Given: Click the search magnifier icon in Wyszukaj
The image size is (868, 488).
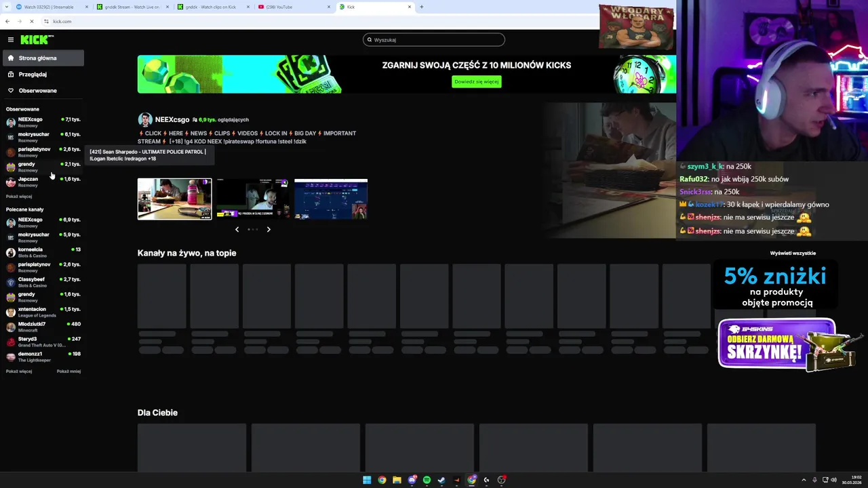Looking at the screenshot, I should pyautogui.click(x=370, y=40).
